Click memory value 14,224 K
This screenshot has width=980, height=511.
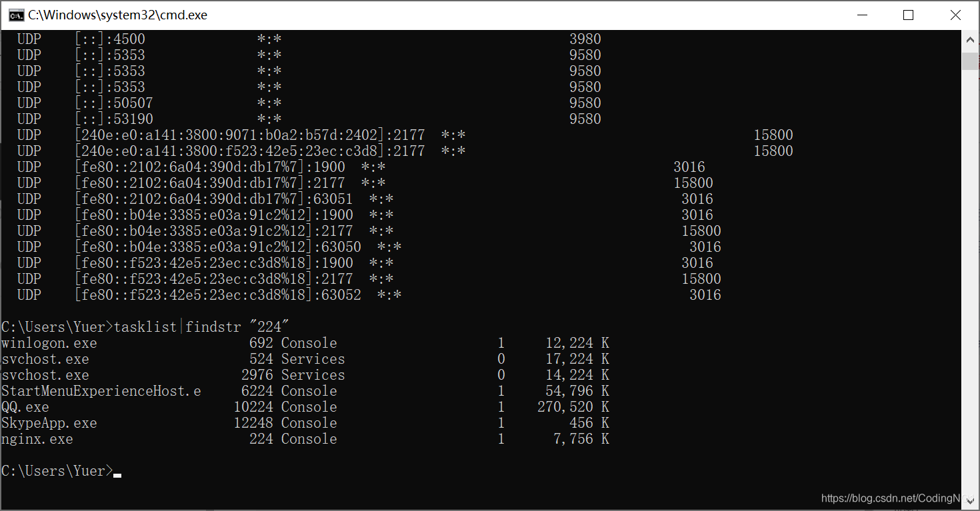click(x=577, y=375)
